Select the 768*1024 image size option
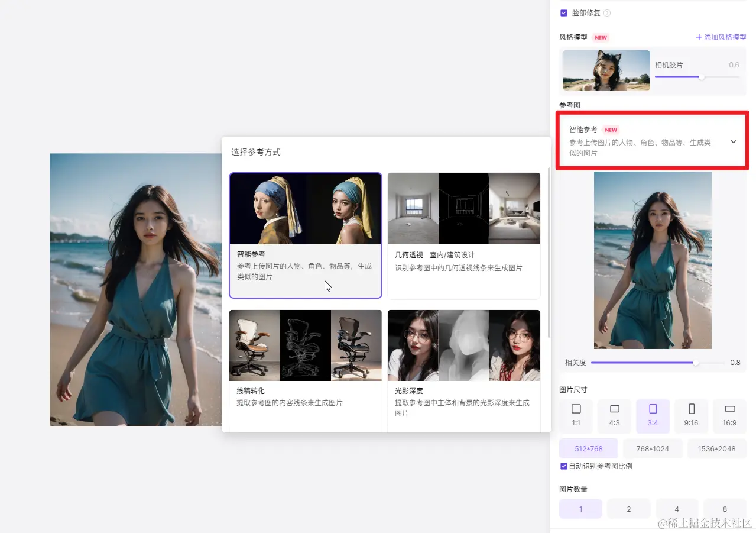This screenshot has height=533, width=756. click(653, 448)
